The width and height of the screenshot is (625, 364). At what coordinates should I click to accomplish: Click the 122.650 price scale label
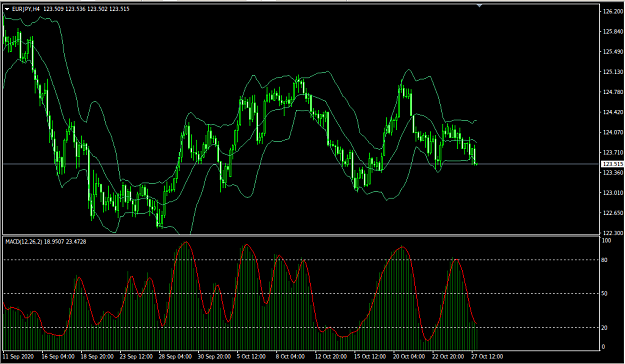point(613,212)
